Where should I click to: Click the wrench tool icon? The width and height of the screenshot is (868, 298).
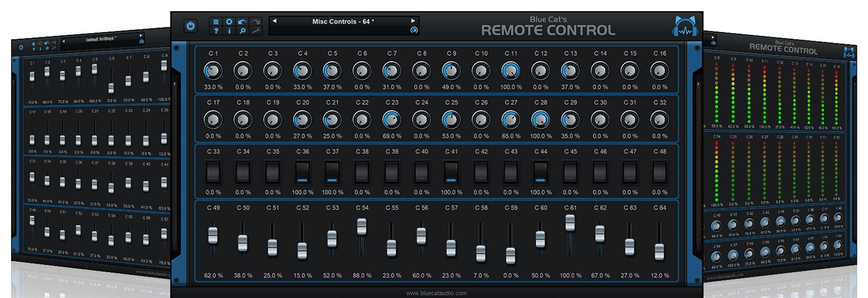[x=256, y=31]
